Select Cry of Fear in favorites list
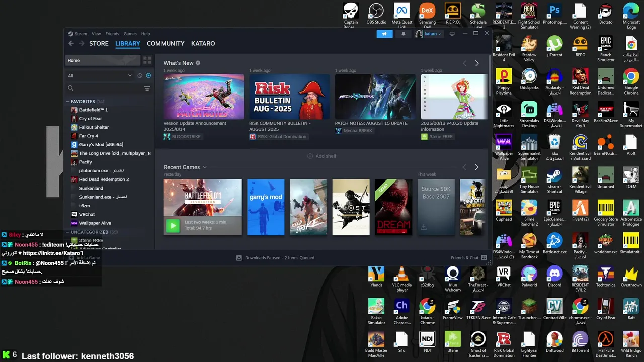 pos(91,119)
